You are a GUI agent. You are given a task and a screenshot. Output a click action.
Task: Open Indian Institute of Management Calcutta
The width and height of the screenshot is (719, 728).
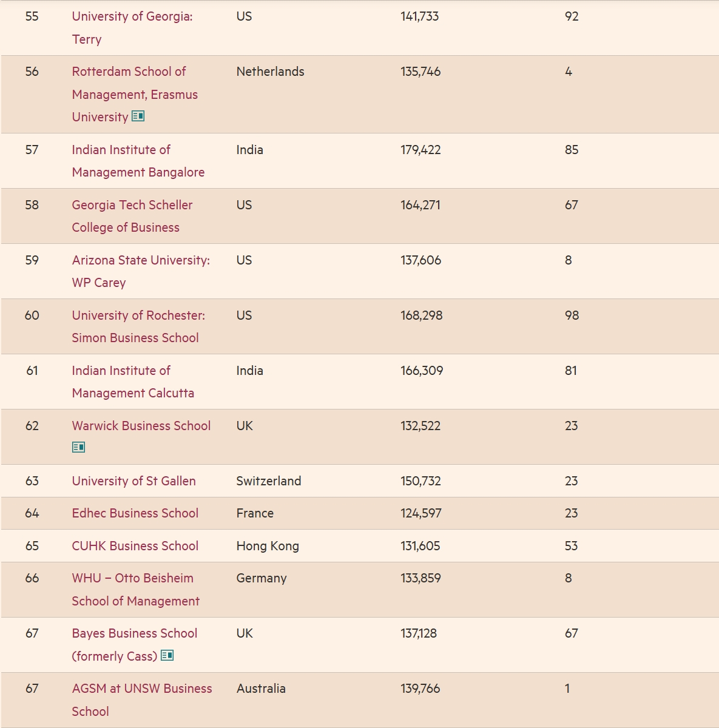[x=133, y=382]
